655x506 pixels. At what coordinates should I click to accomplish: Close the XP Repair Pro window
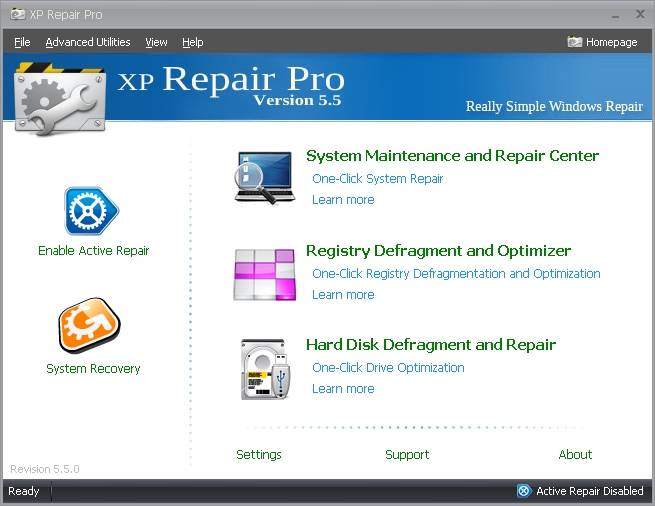(x=640, y=14)
